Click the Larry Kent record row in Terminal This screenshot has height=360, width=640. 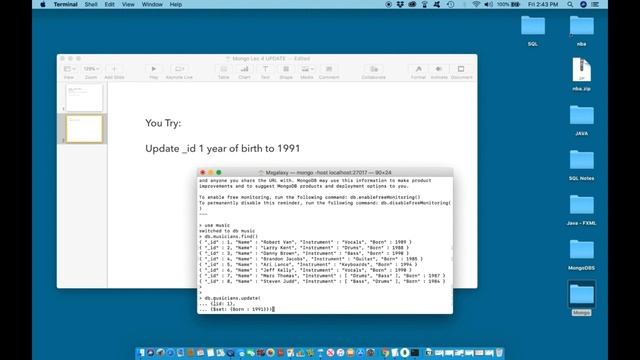tap(304, 248)
